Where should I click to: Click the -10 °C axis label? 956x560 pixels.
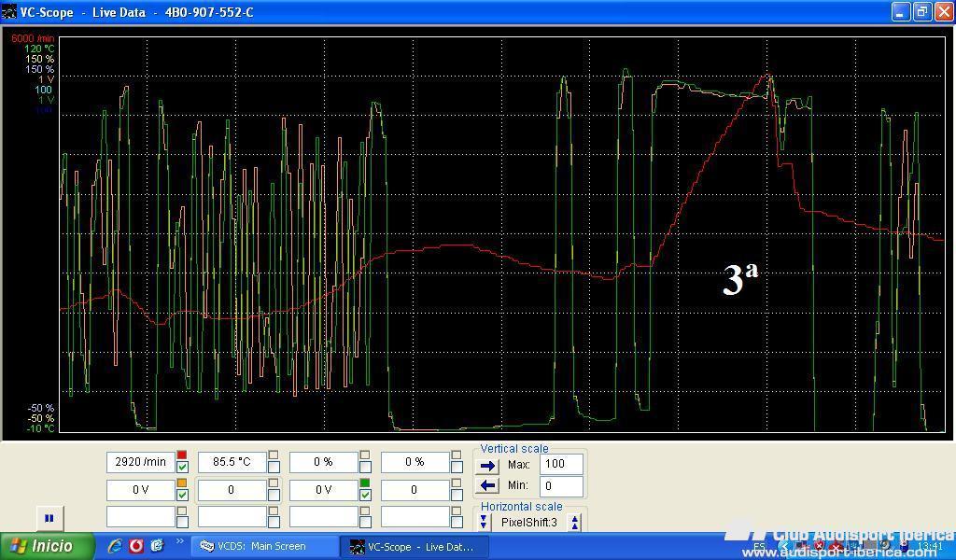click(40, 428)
